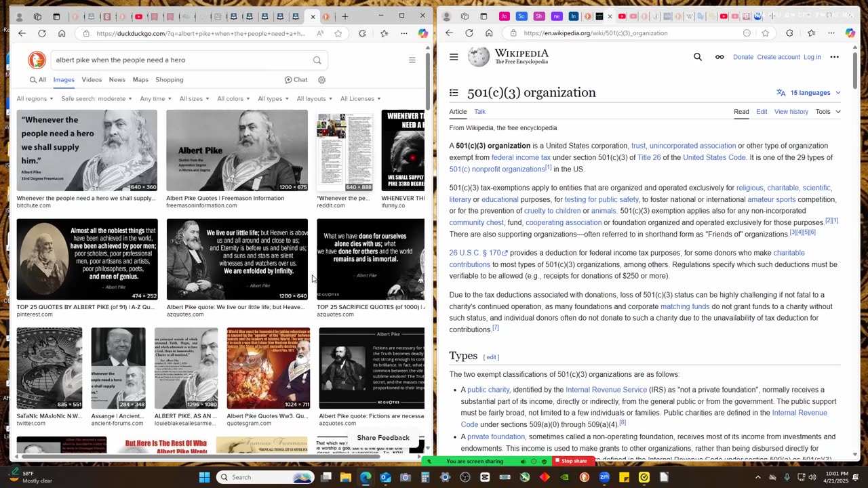Click the YouTube tab in left browser window
Image resolution: width=868 pixels, height=488 pixels.
(x=138, y=16)
